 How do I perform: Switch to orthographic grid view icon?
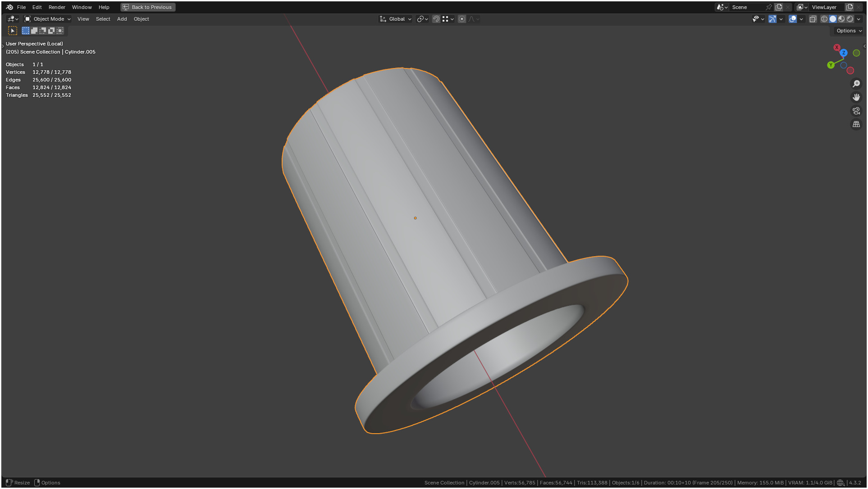click(x=856, y=124)
